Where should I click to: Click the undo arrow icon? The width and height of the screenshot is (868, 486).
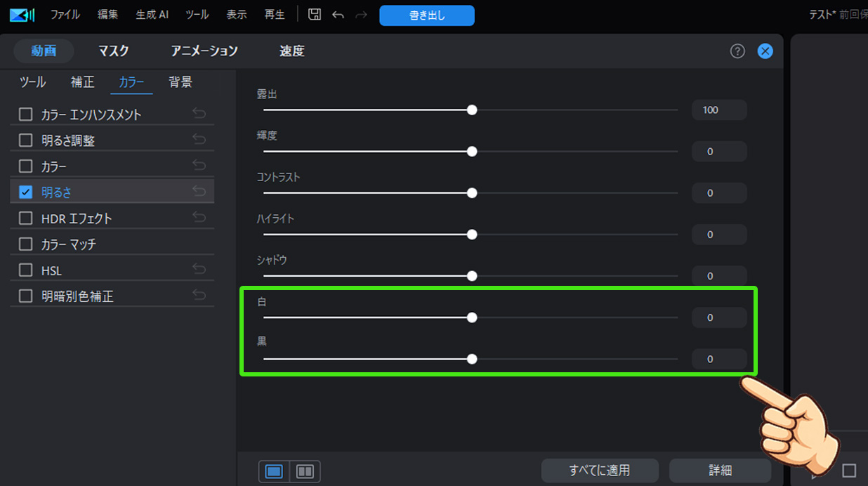[338, 14]
